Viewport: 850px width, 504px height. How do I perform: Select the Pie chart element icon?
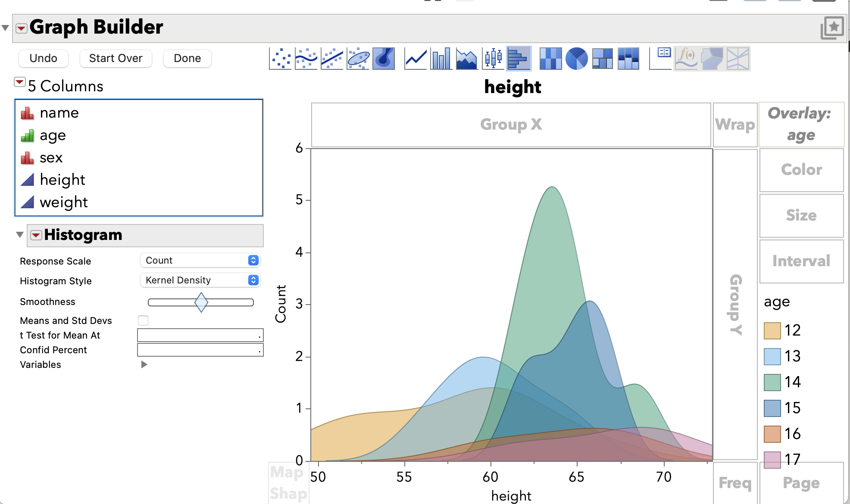576,59
